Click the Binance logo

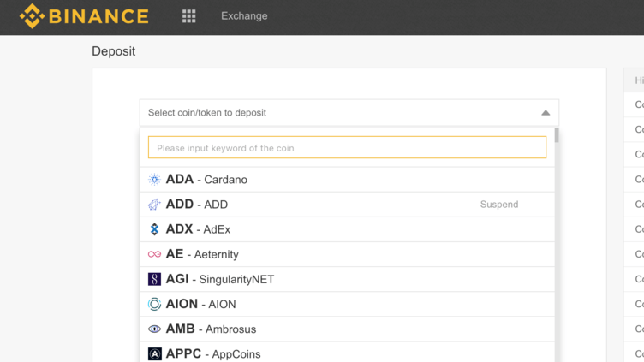click(84, 16)
